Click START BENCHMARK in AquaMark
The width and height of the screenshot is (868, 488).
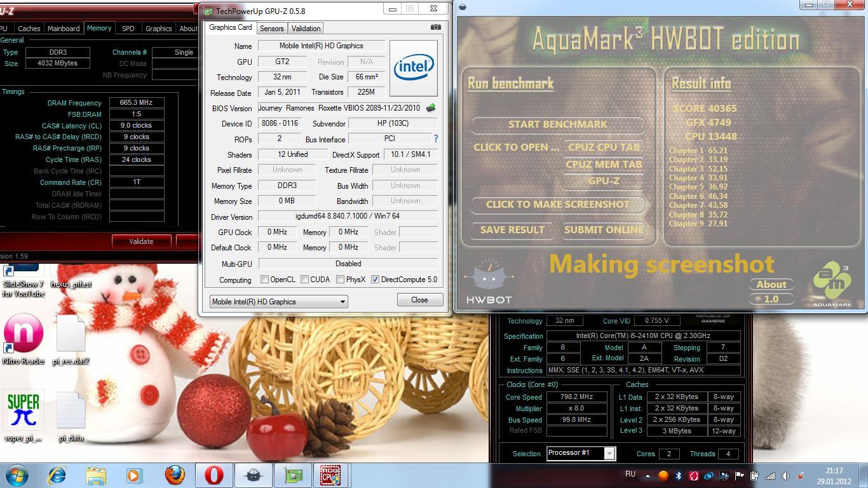pos(557,125)
